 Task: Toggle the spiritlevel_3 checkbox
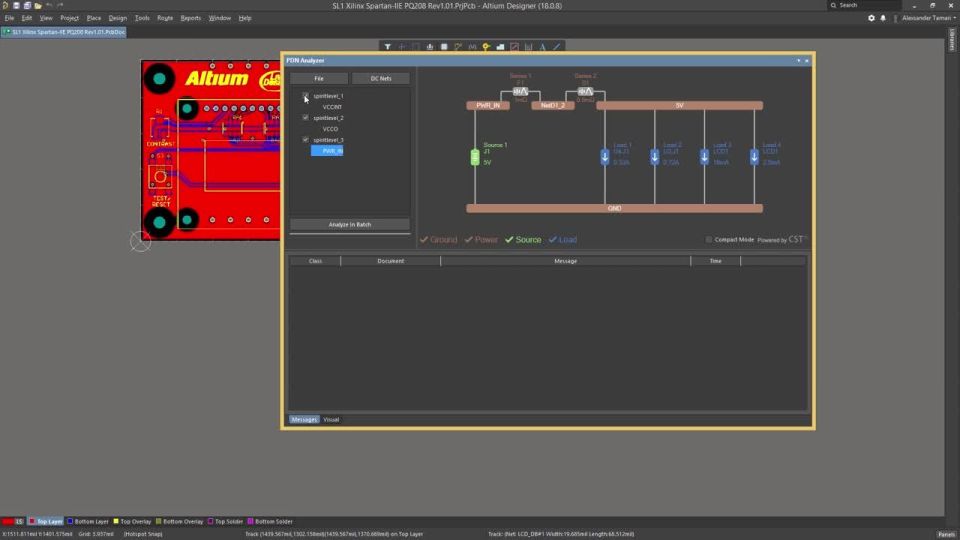(306, 140)
